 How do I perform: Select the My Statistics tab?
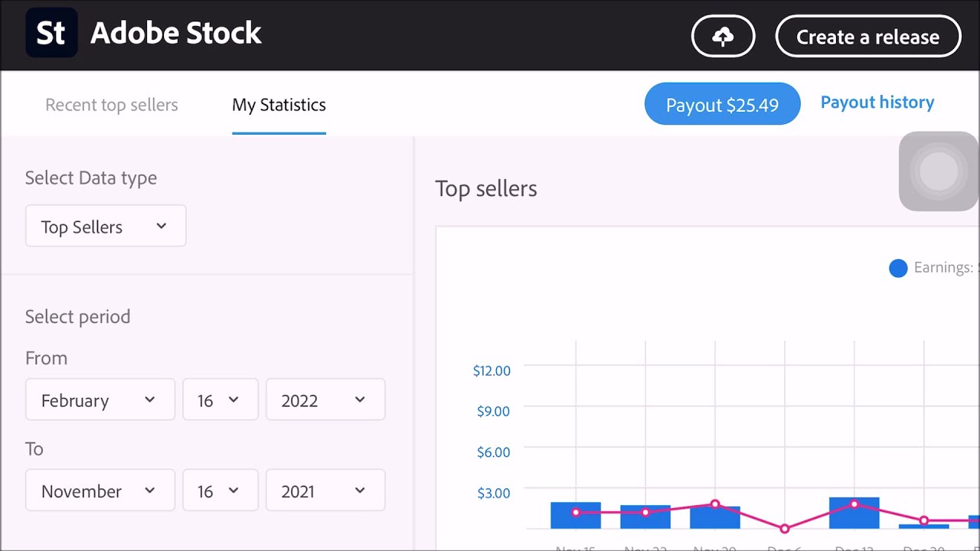[x=279, y=105]
